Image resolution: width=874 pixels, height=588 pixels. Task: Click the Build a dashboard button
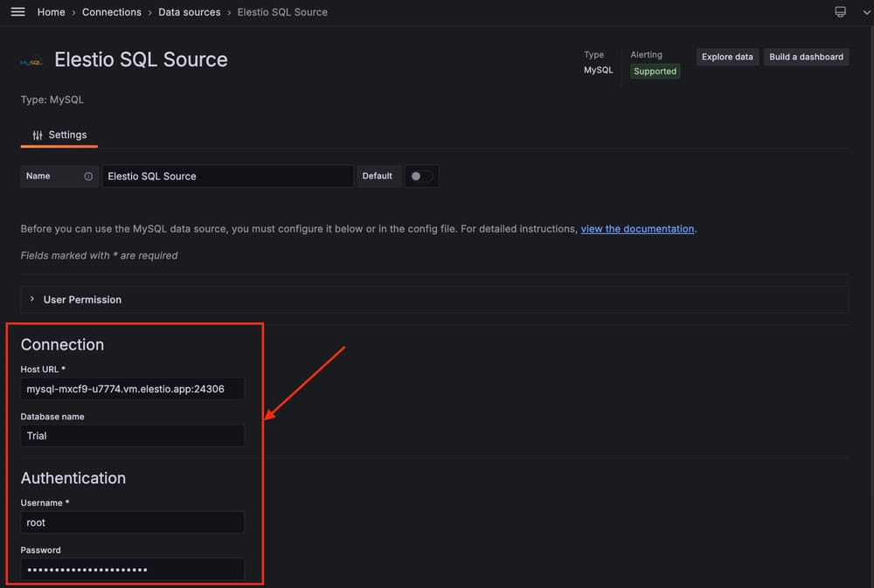click(806, 56)
